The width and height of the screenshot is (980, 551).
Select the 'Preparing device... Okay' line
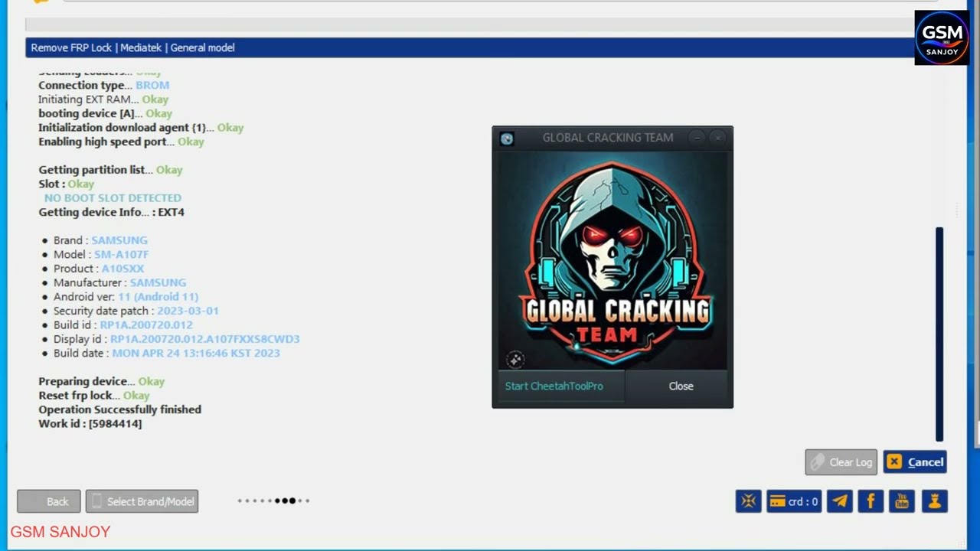point(102,381)
